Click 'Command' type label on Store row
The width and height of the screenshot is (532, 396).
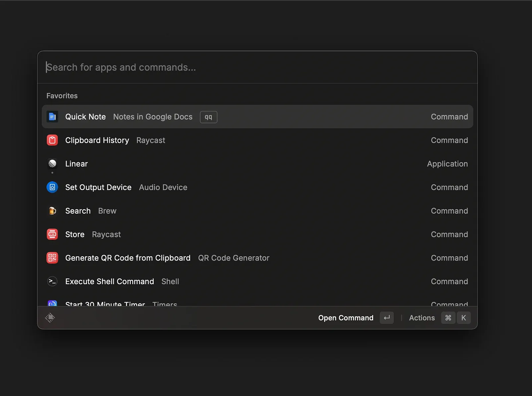[x=450, y=234]
